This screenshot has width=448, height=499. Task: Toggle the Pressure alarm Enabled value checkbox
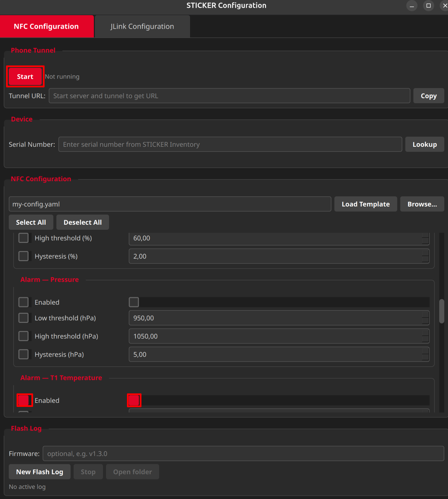tap(134, 302)
